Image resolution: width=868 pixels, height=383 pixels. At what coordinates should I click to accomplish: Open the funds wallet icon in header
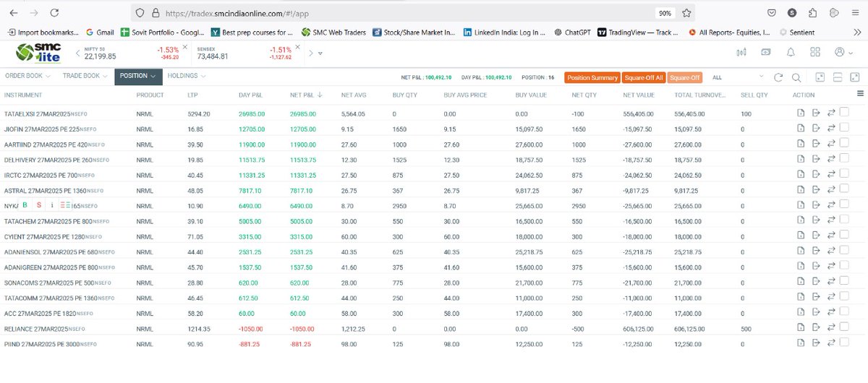click(766, 53)
